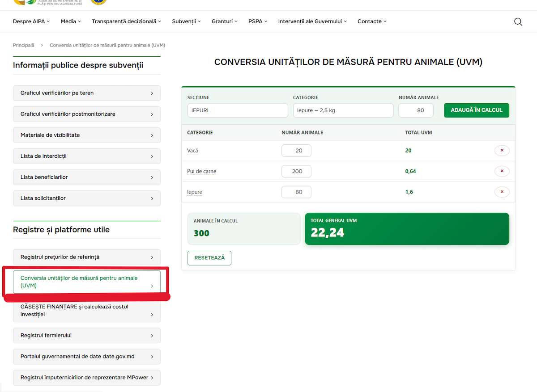Click breadcrumb text Conversia unităților (UVM)
The height and width of the screenshot is (392, 537).
(107, 45)
